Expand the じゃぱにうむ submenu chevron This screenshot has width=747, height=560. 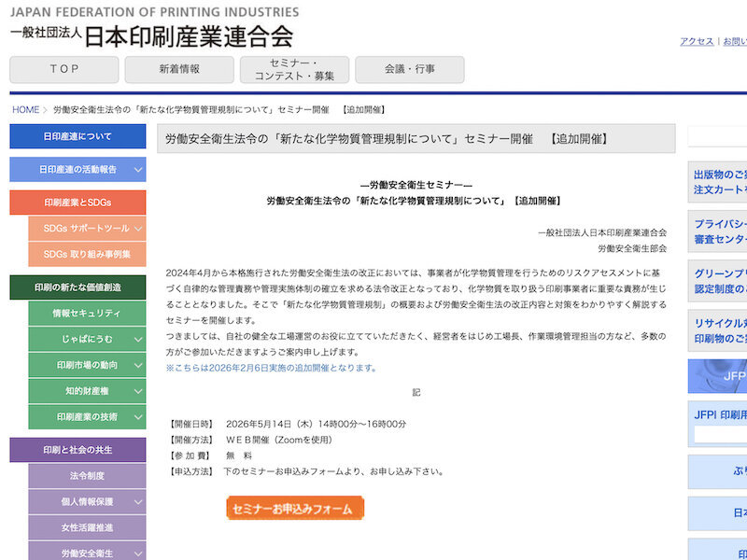(x=138, y=339)
